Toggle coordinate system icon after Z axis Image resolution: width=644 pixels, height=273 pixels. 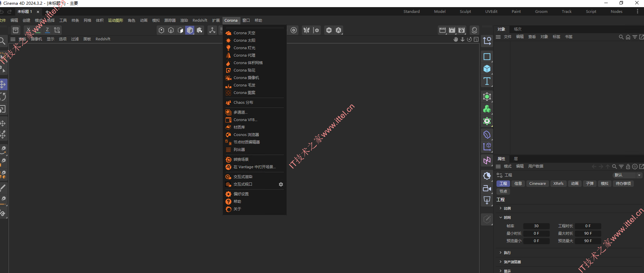click(x=57, y=30)
